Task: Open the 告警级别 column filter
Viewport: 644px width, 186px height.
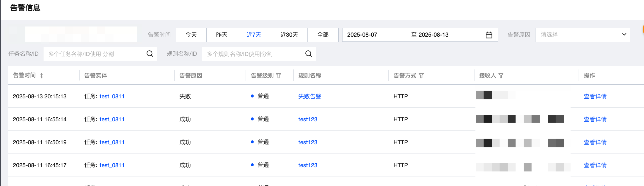Action: 279,76
